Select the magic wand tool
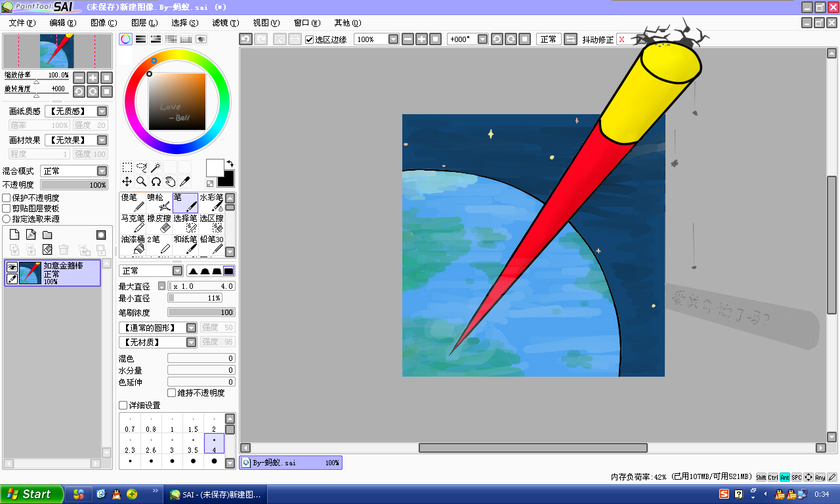The image size is (840, 504). (x=156, y=167)
